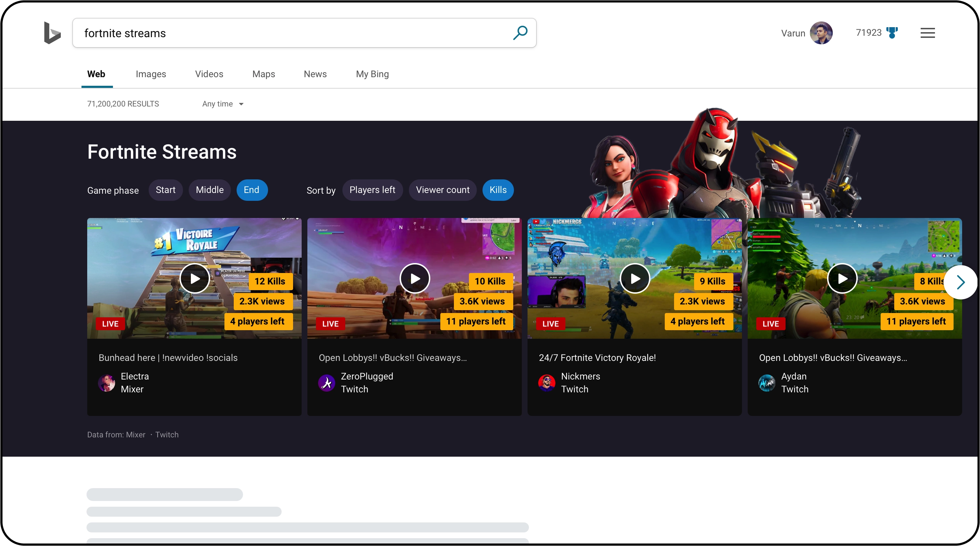980x546 pixels.
Task: Click the Electra channel name
Action: coord(135,376)
